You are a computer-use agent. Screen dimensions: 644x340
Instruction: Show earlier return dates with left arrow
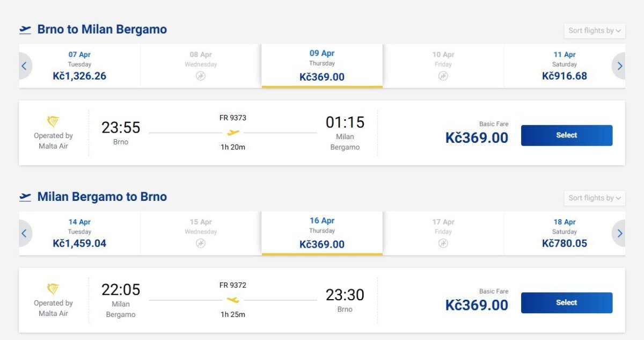24,234
